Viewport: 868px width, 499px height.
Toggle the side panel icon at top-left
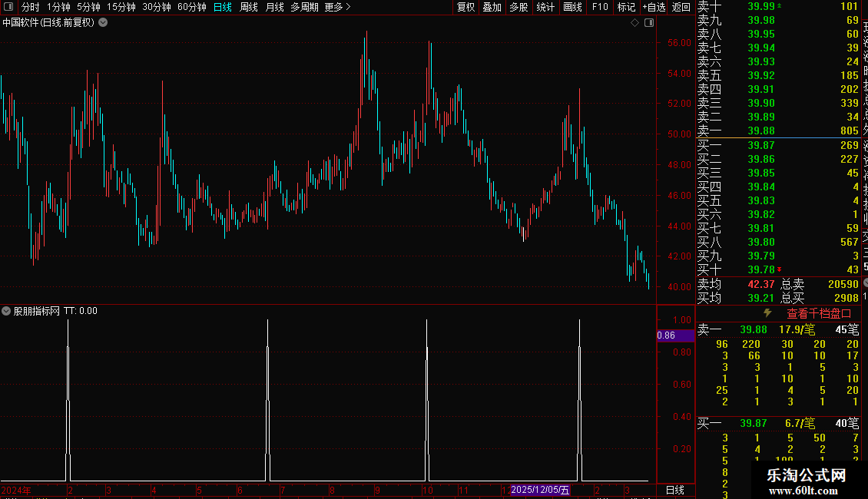[8, 7]
